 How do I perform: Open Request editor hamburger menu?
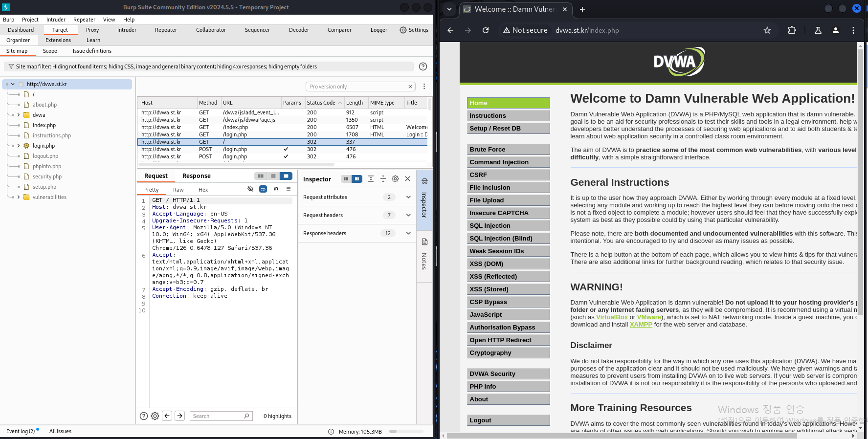coord(289,189)
